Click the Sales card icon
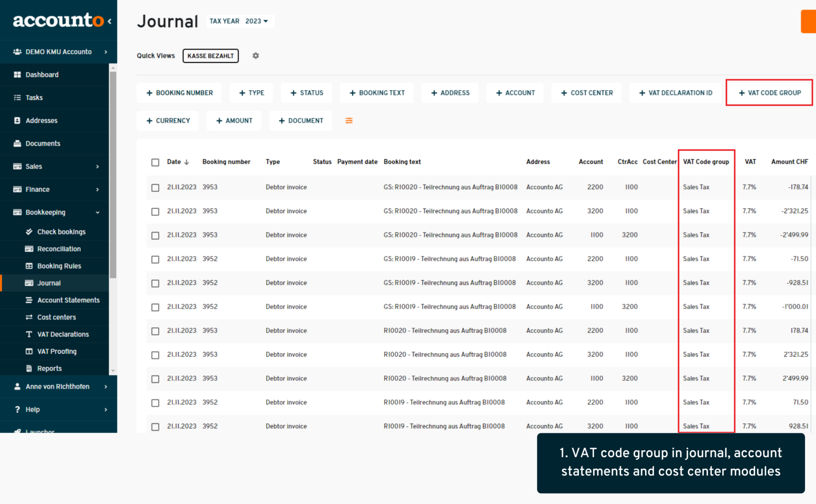816x504 pixels. pyautogui.click(x=17, y=166)
